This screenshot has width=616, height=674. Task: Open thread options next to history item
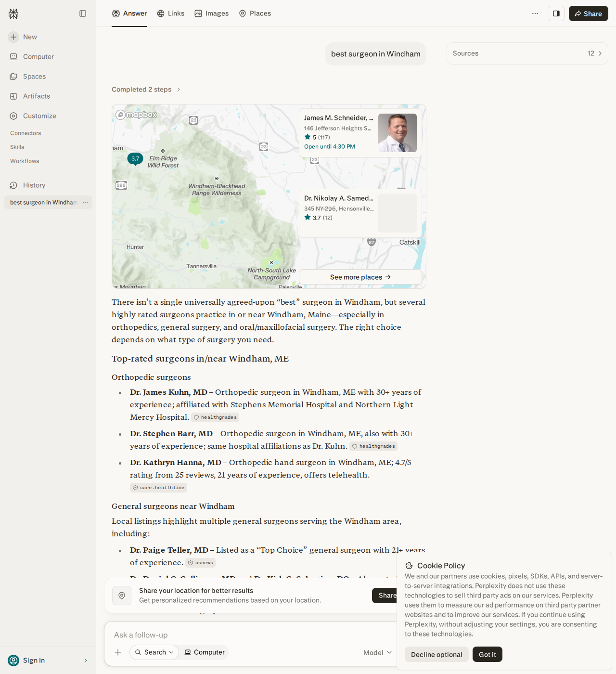pos(85,202)
